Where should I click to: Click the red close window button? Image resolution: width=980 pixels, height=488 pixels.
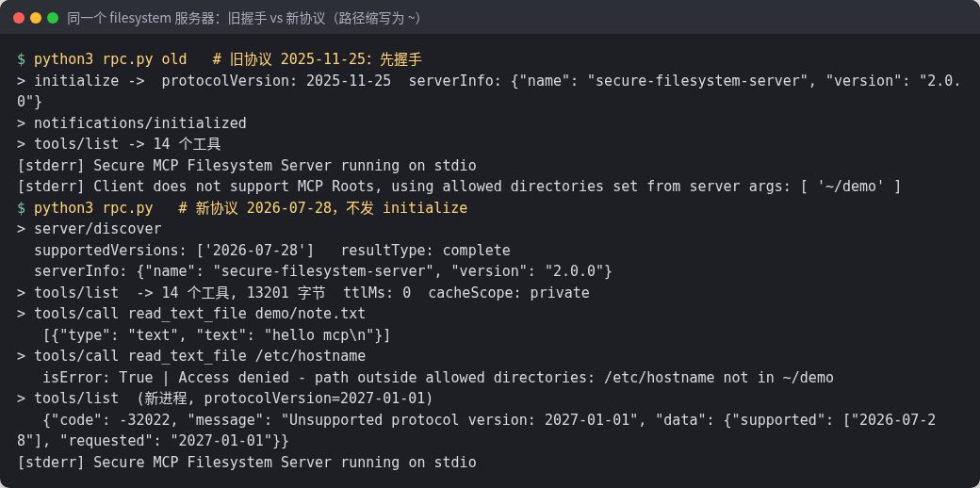[x=19, y=18]
